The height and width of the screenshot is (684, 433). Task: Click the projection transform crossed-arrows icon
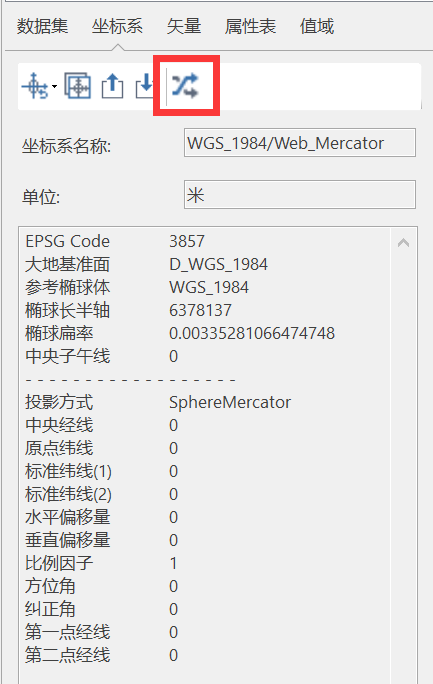point(185,86)
